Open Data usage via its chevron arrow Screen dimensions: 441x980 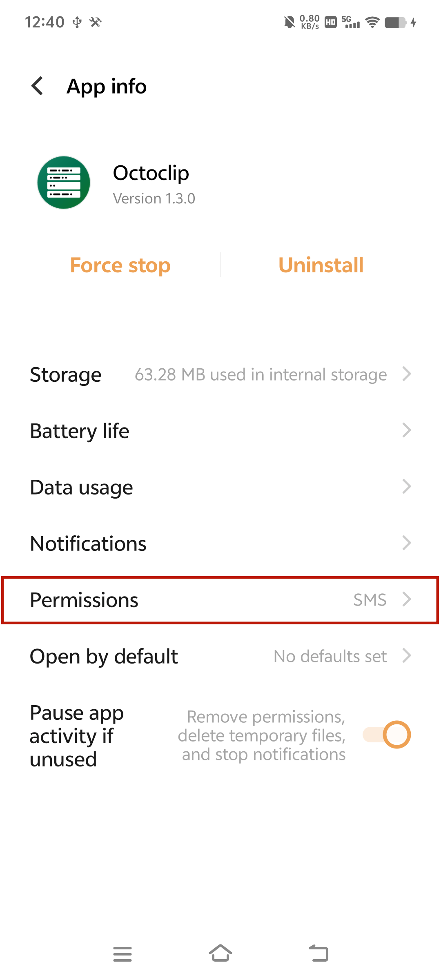coord(406,486)
